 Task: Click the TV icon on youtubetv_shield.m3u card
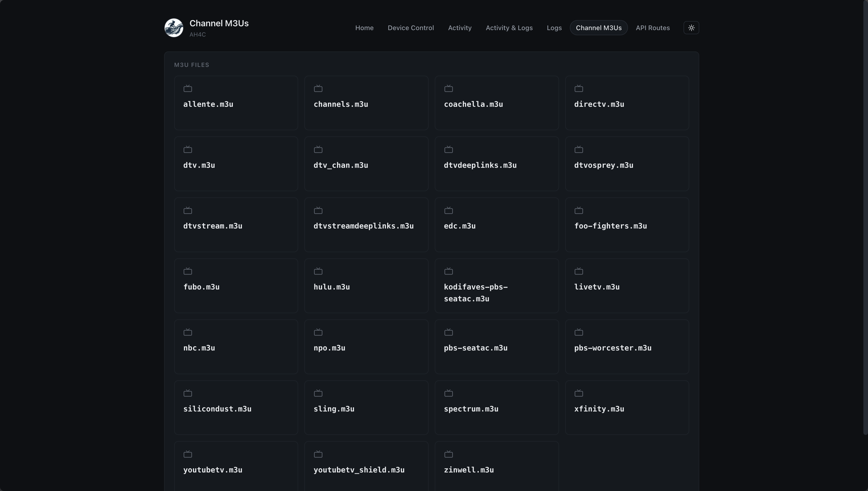(x=318, y=454)
